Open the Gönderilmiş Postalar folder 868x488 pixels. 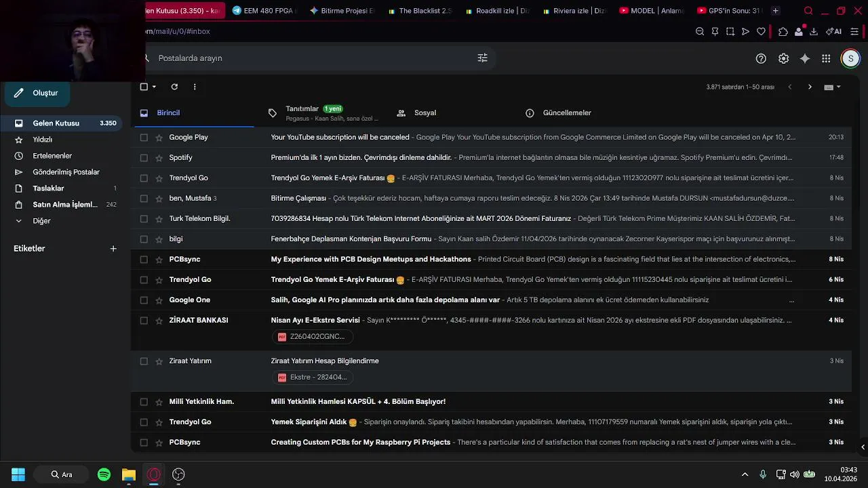(66, 172)
